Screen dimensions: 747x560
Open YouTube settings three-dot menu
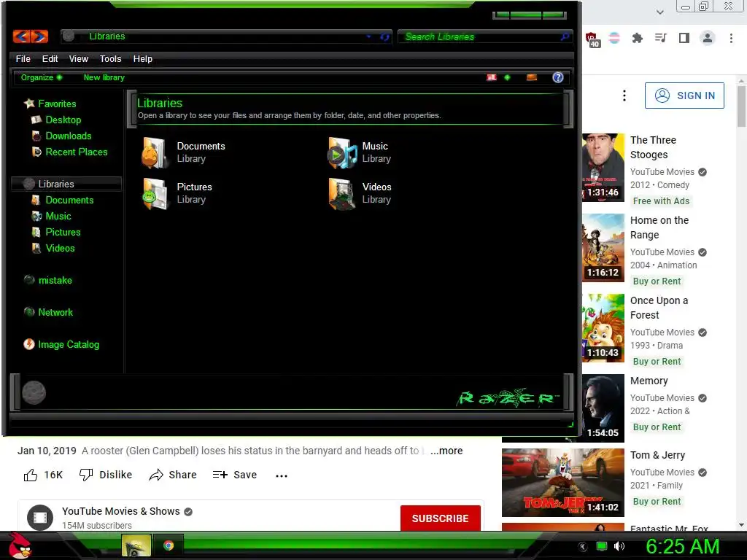tap(624, 96)
